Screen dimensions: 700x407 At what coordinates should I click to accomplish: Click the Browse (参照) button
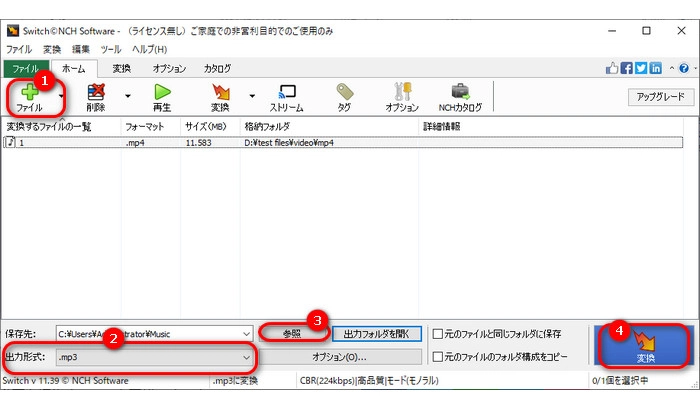click(292, 333)
